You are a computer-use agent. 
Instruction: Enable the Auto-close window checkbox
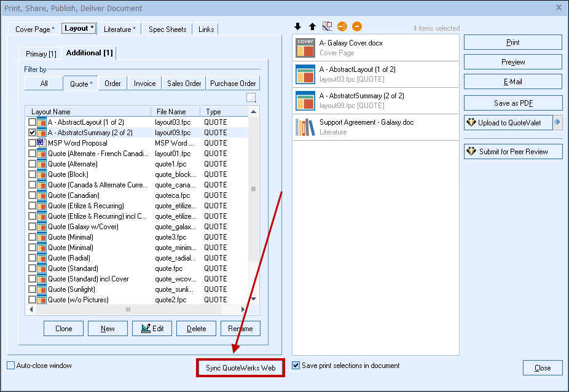(x=11, y=366)
